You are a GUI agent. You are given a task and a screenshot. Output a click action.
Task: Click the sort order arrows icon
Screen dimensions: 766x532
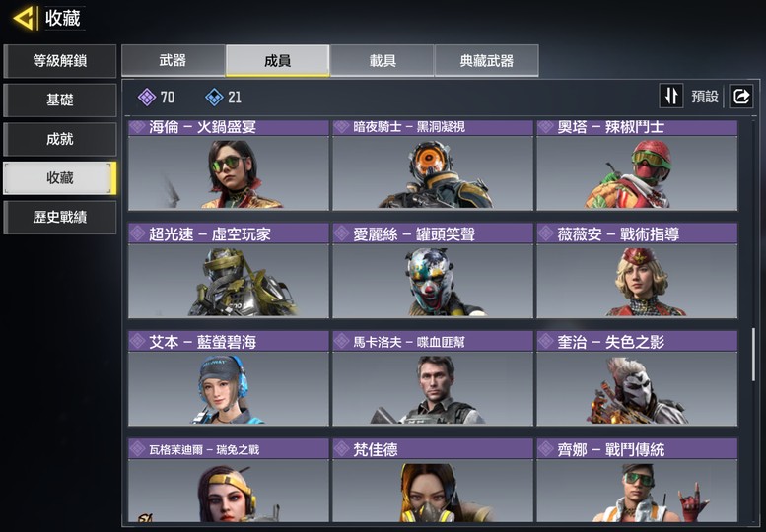671,96
